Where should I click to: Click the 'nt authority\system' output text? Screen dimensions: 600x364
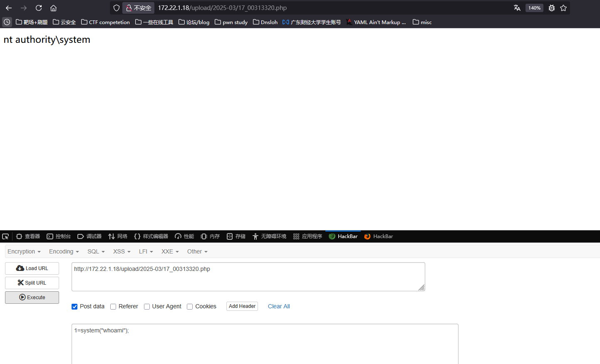47,39
